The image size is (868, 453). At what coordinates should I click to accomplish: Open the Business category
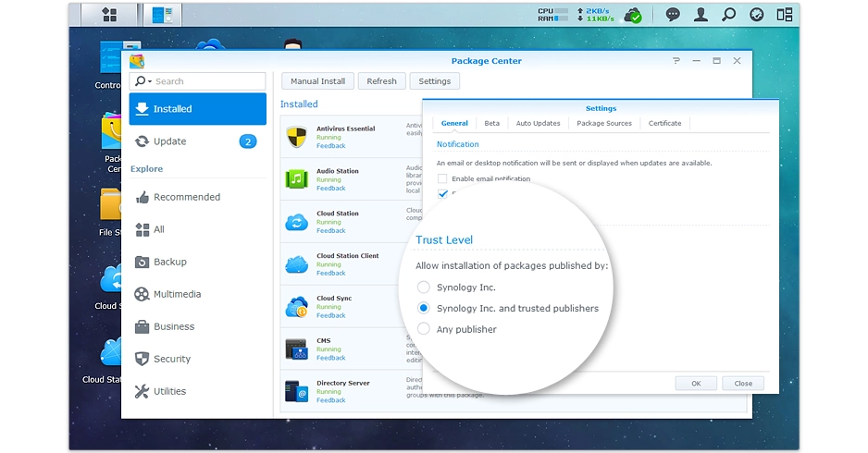coord(198,326)
